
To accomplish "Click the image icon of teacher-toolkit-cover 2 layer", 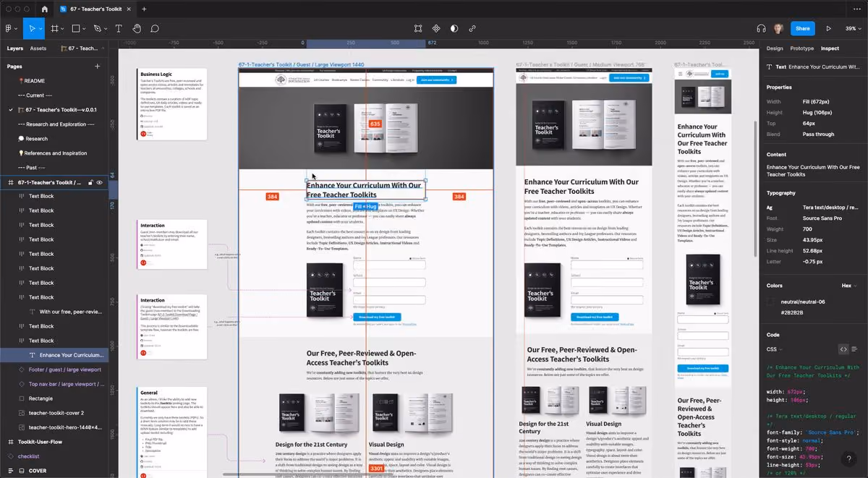I will tap(21, 413).
